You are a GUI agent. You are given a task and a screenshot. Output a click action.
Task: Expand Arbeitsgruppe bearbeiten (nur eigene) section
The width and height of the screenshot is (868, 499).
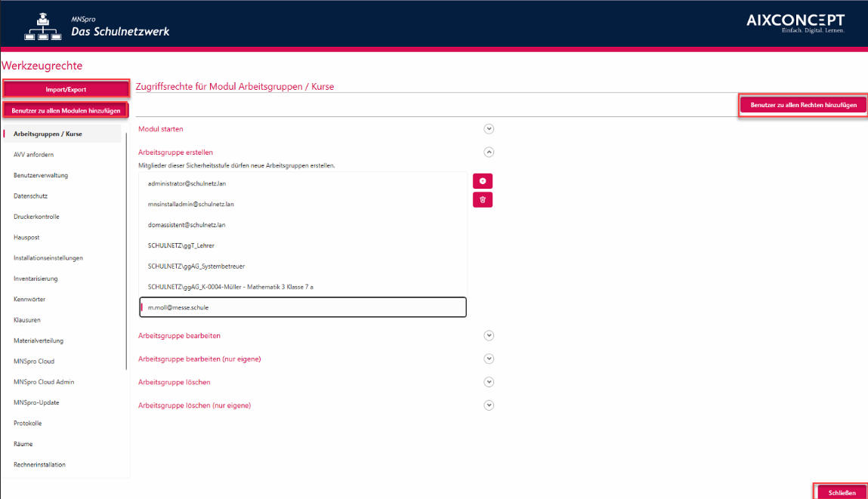489,359
